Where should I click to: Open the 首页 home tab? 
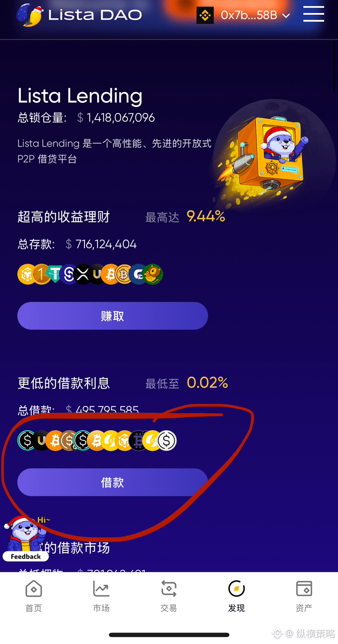coord(33,596)
